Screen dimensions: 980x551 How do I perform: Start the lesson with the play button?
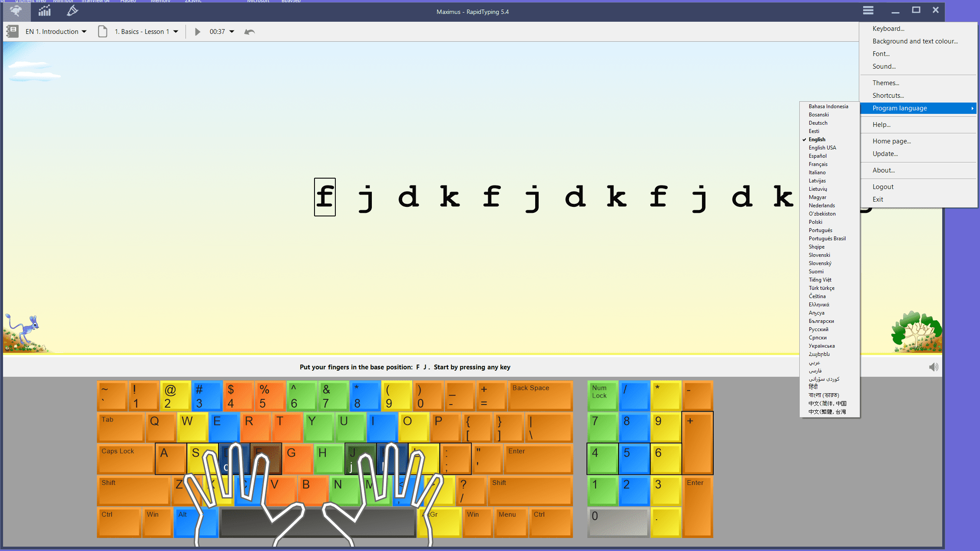(x=197, y=32)
